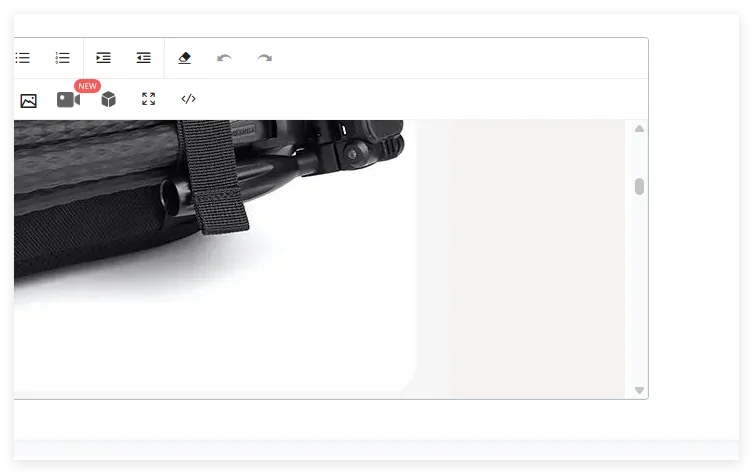Open the HTML code view
Viewport: 753px width, 474px height.
[x=188, y=99]
